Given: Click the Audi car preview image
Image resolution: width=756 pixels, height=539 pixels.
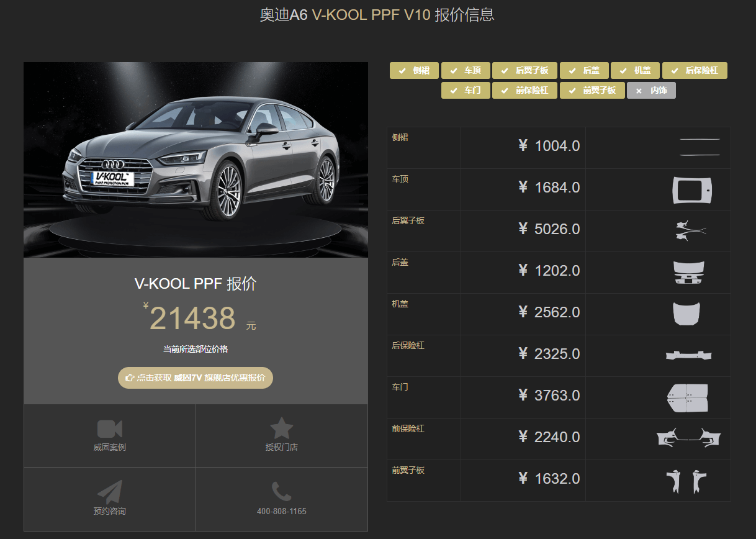Looking at the screenshot, I should [196, 160].
